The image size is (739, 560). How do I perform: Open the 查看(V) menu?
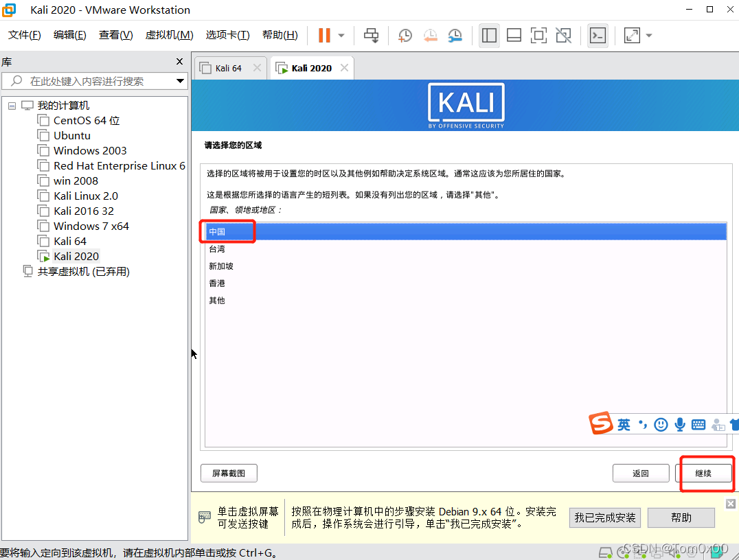coord(115,35)
